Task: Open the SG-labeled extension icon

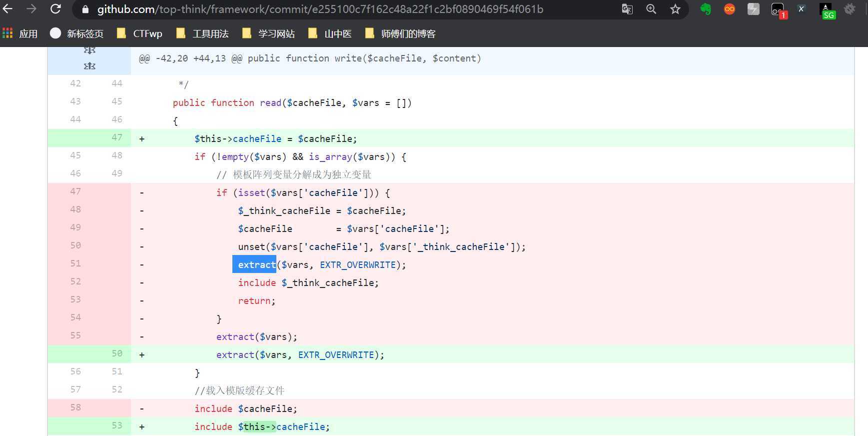Action: (x=828, y=11)
